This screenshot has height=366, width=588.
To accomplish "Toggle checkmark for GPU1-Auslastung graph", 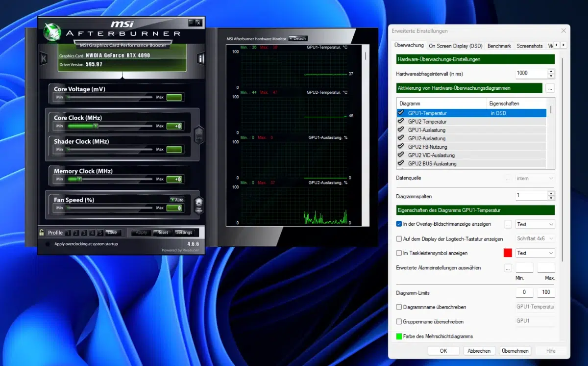I will click(401, 130).
